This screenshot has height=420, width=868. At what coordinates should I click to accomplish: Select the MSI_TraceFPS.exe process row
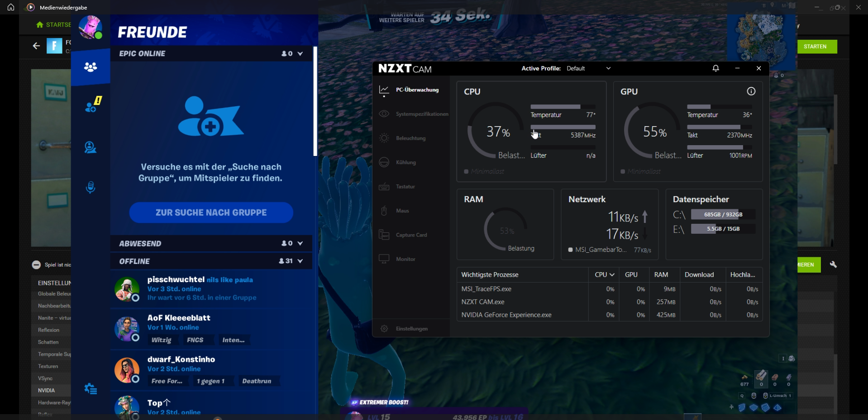point(610,289)
